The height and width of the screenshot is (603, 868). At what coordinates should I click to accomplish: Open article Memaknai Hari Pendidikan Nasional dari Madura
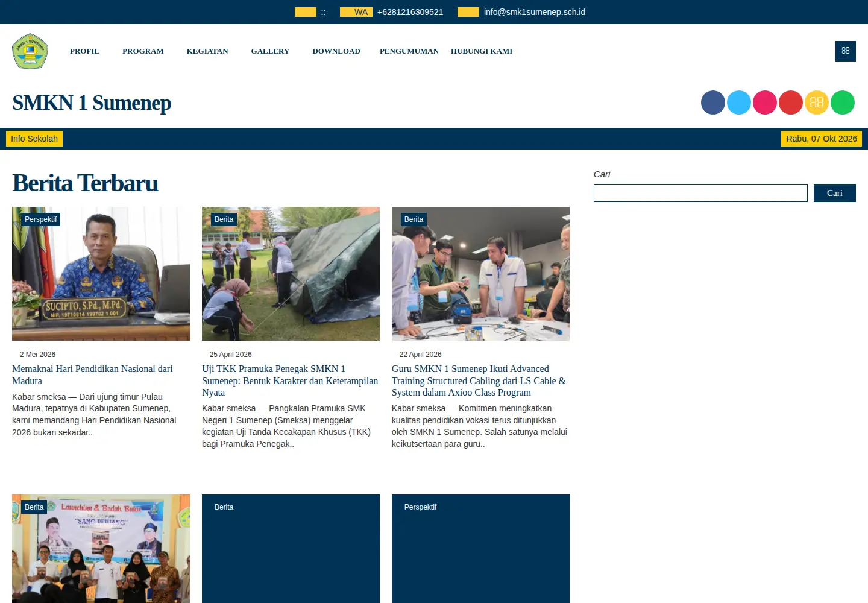[x=92, y=375]
